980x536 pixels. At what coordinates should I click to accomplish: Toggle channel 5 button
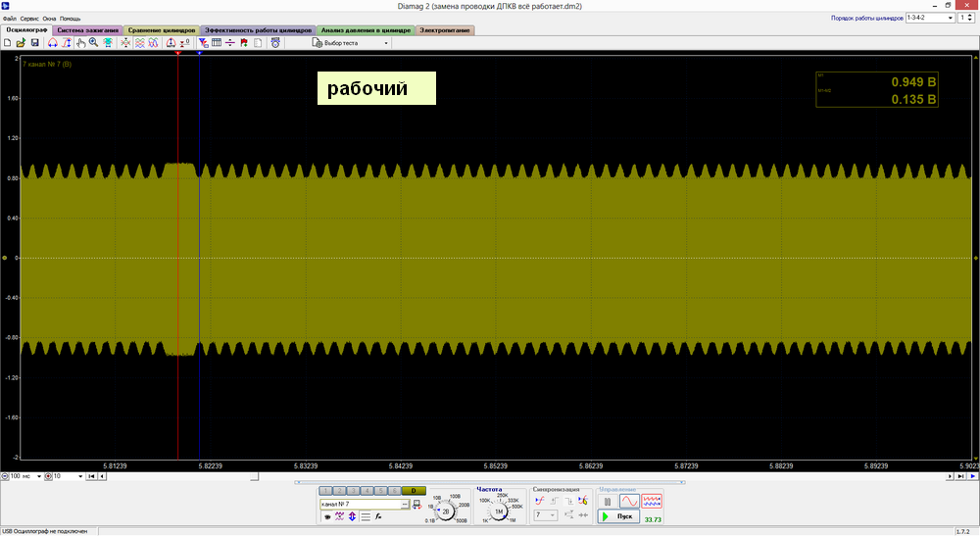(x=380, y=491)
